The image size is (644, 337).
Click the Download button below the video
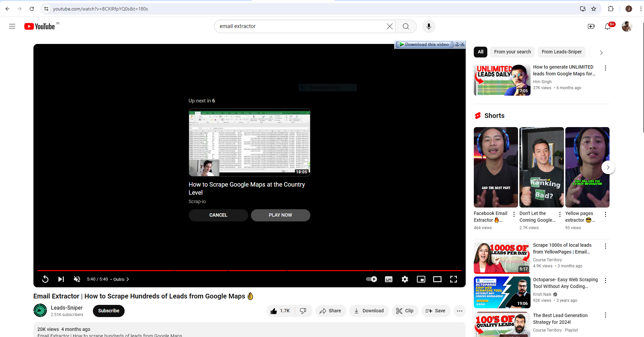click(369, 311)
